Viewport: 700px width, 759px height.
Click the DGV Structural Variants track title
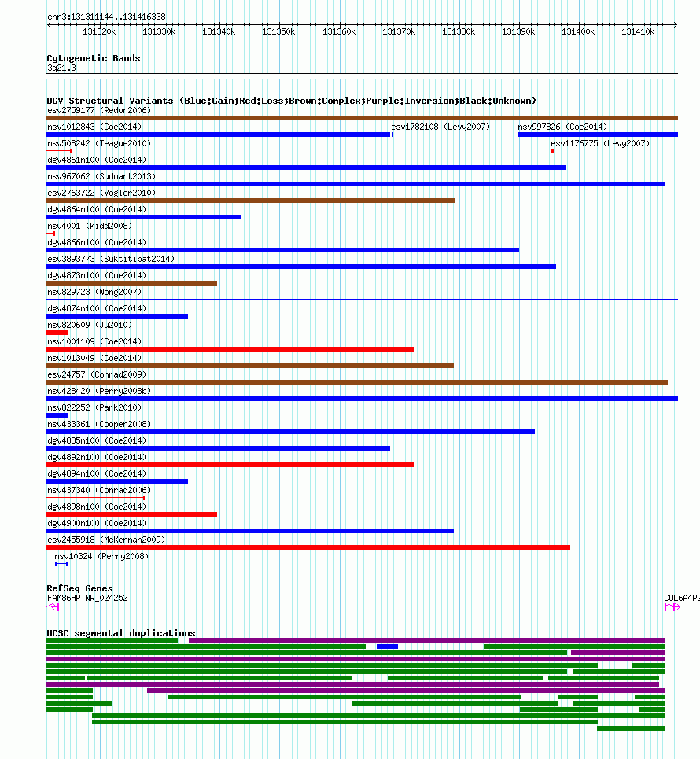tap(292, 101)
